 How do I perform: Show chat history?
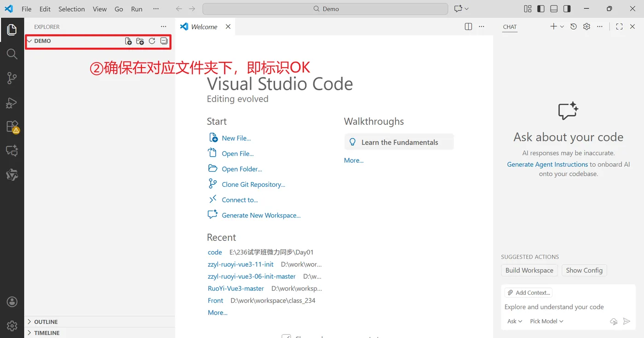coord(574,27)
